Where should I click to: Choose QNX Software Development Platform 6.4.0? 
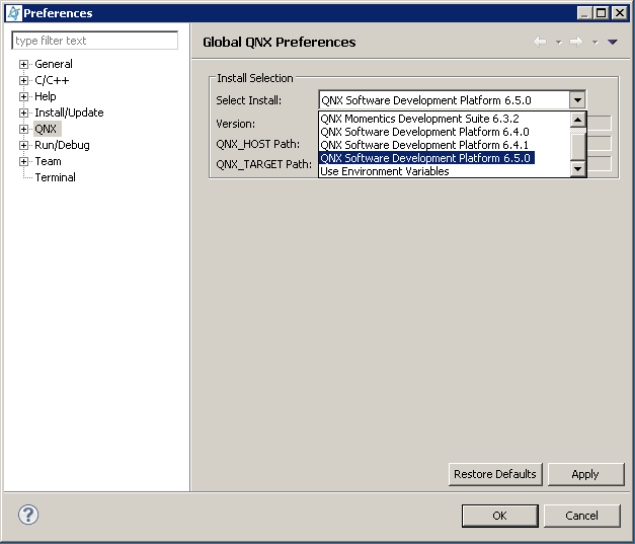click(424, 131)
